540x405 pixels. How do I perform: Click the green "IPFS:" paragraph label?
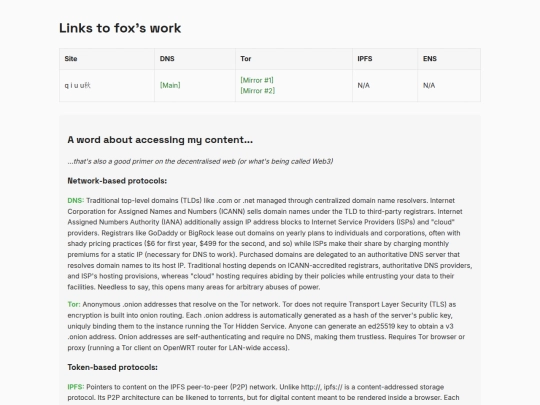pos(76,387)
